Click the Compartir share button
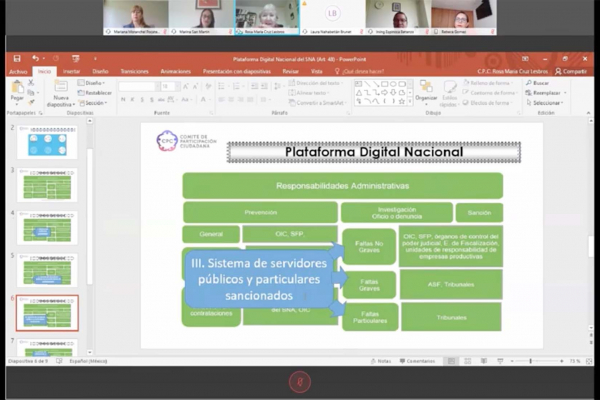 [571, 71]
